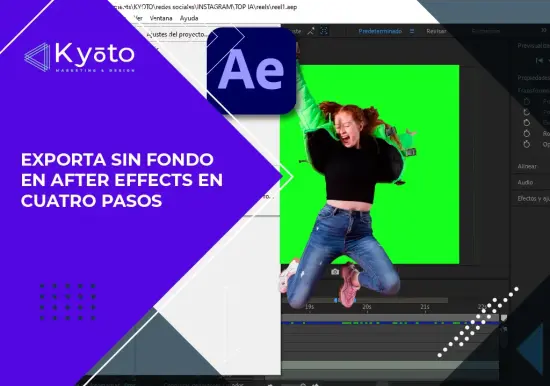Jump to first frame in preview panel

click(x=539, y=61)
